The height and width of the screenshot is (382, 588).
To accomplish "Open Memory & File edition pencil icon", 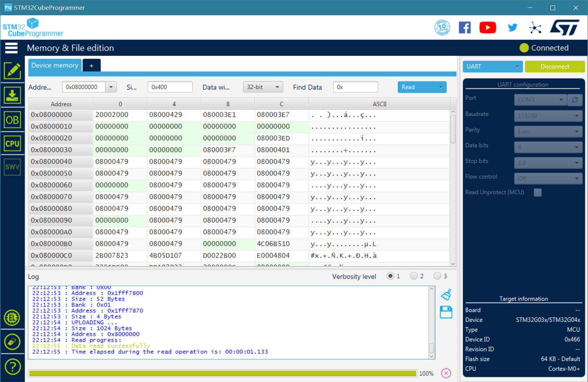I will (x=13, y=71).
